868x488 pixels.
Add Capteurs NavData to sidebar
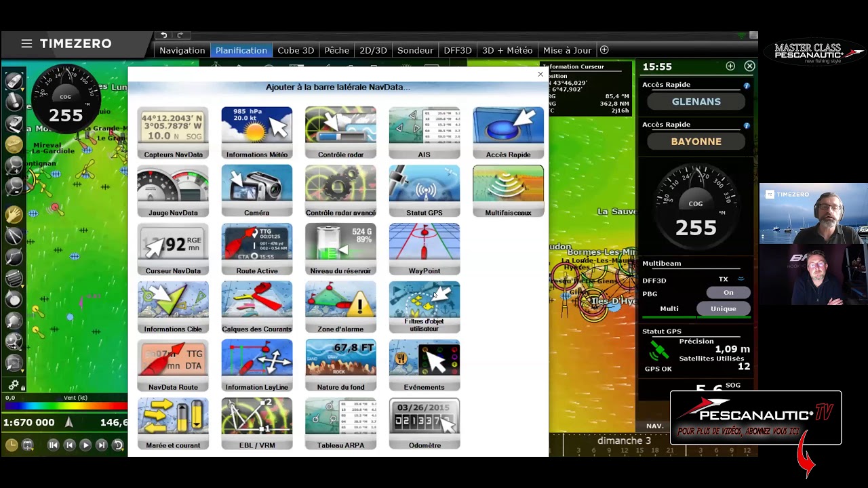coord(173,133)
